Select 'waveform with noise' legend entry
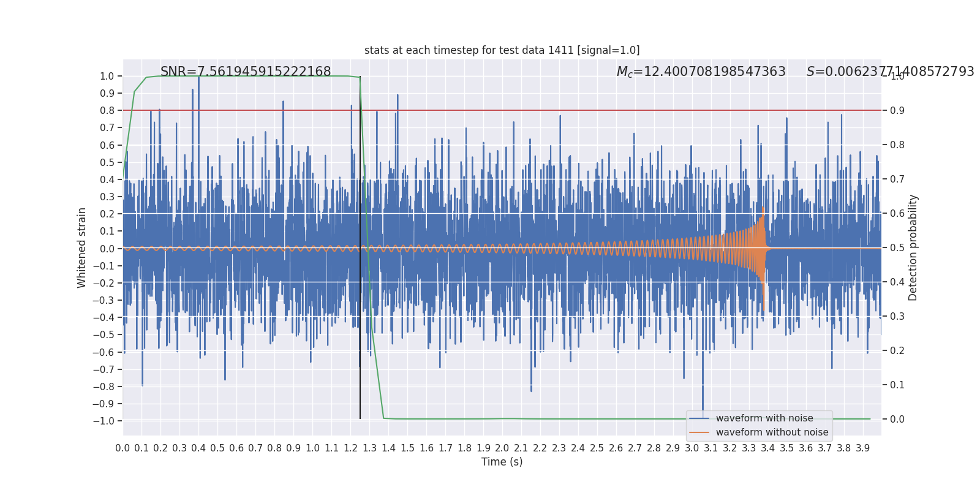This screenshot has width=980, height=490. [x=764, y=418]
